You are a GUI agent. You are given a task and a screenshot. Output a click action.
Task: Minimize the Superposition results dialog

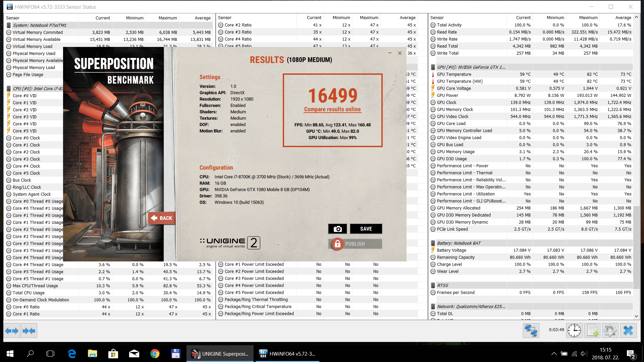click(390, 53)
